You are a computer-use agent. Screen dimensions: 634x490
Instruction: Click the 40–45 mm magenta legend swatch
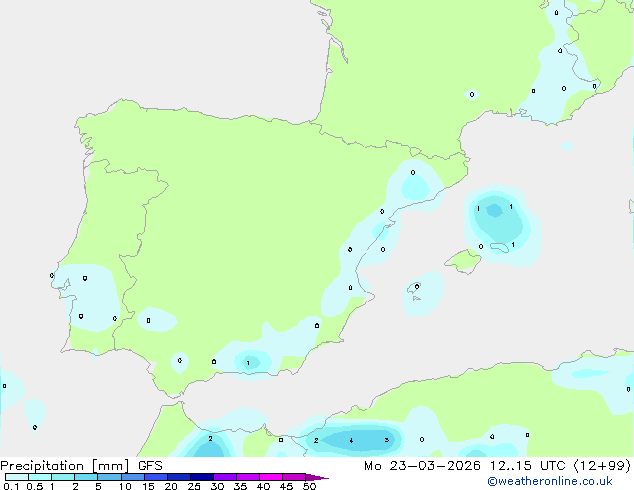coord(271,477)
